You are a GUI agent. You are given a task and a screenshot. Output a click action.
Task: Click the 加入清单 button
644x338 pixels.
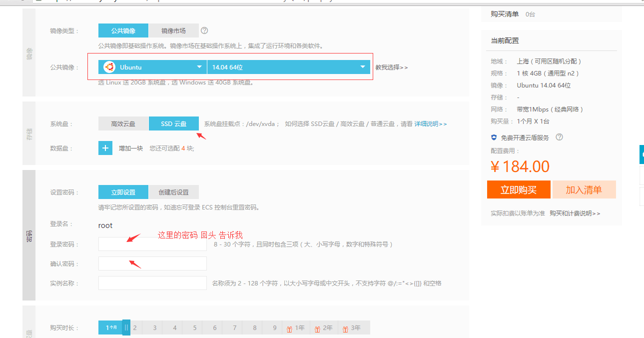click(584, 190)
